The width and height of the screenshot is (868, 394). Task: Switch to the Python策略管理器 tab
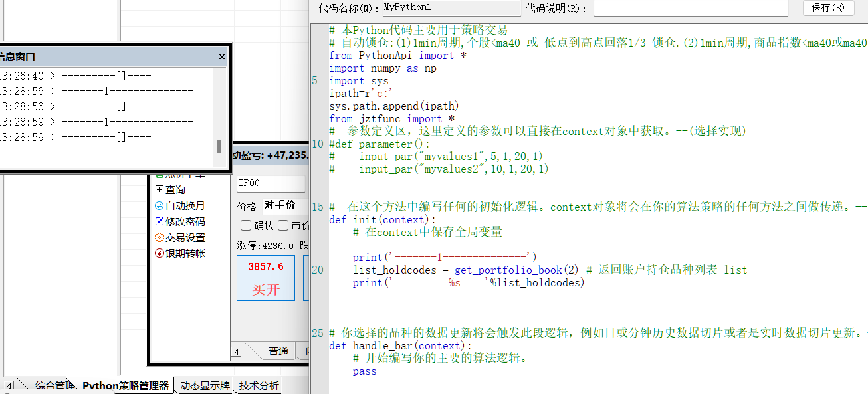[126, 386]
